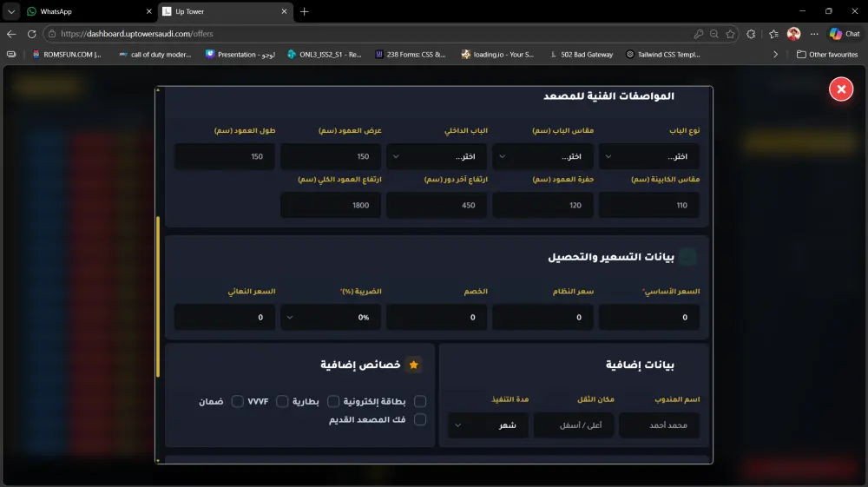Click the الخصم input field
Image resolution: width=868 pixels, height=487 pixels.
tap(437, 317)
